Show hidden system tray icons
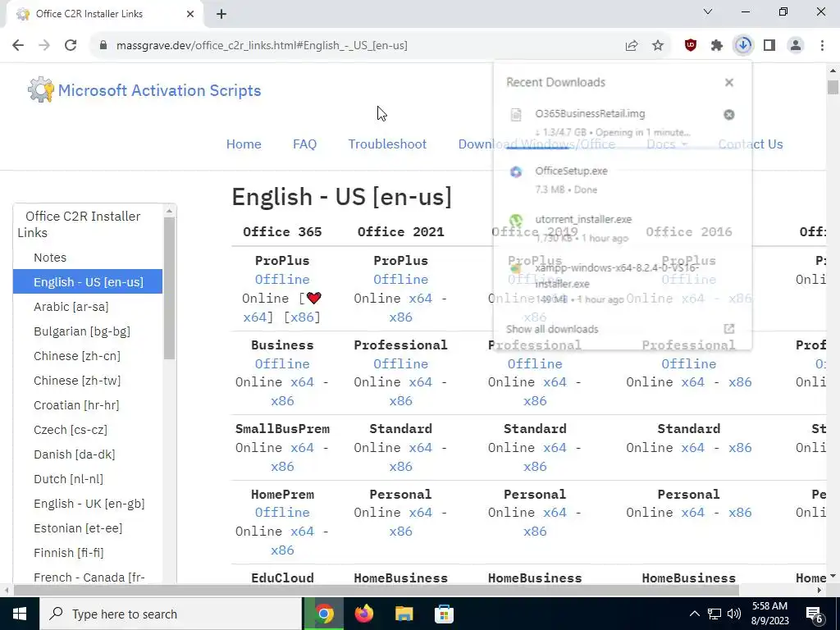The width and height of the screenshot is (840, 630). (x=694, y=614)
